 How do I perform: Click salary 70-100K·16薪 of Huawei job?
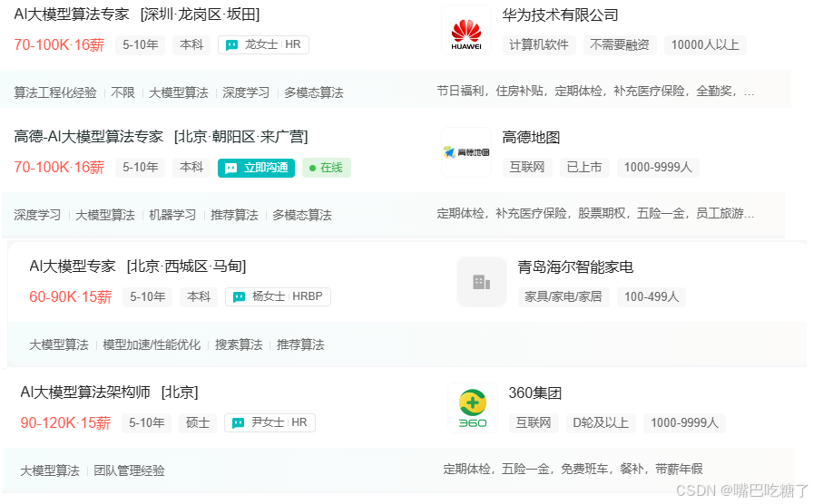59,45
